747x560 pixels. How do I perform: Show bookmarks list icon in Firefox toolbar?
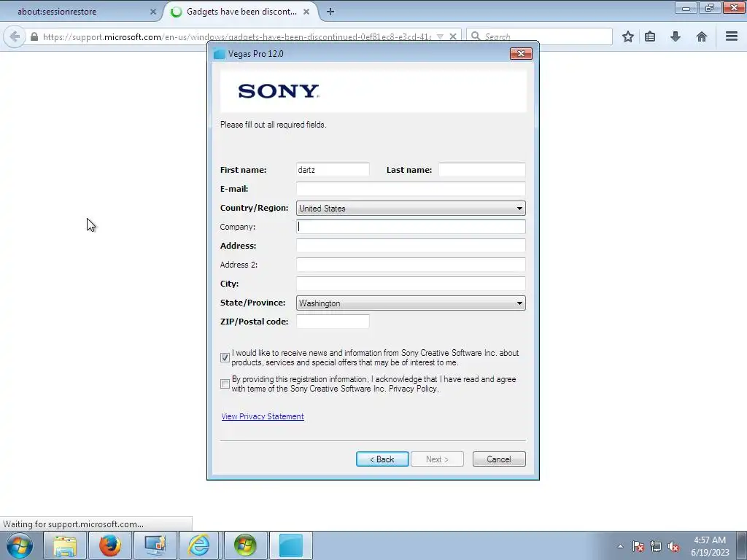[x=650, y=36]
